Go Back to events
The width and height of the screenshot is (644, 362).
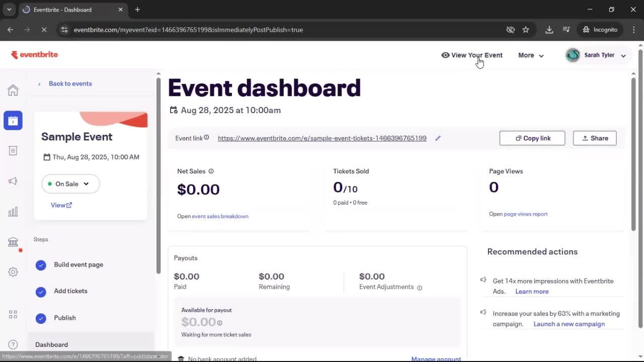click(70, 83)
